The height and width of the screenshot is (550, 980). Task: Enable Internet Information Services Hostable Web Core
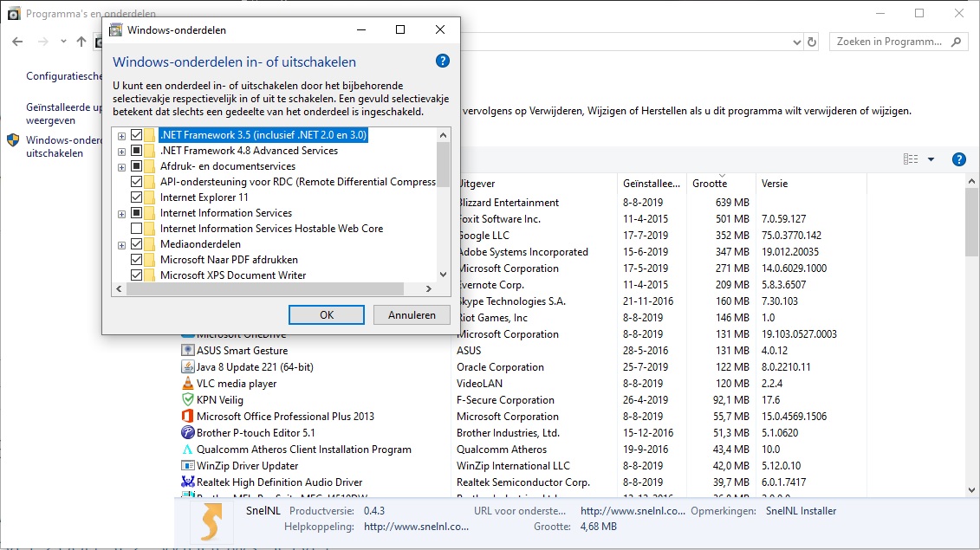[136, 229]
